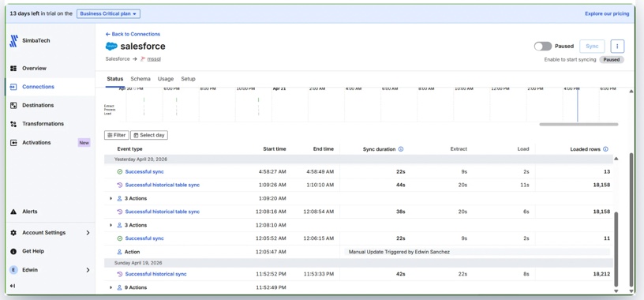Switch to the Usage tab
This screenshot has height=300, width=644.
tap(166, 79)
